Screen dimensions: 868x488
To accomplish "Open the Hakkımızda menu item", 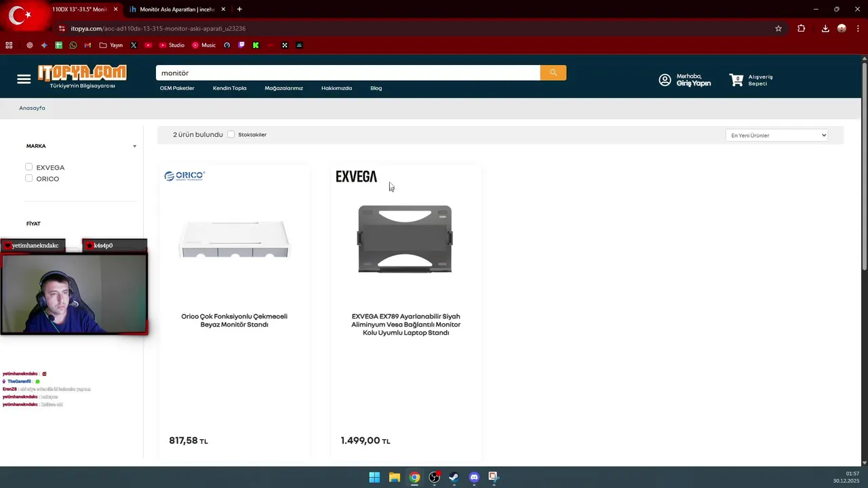I will [336, 88].
